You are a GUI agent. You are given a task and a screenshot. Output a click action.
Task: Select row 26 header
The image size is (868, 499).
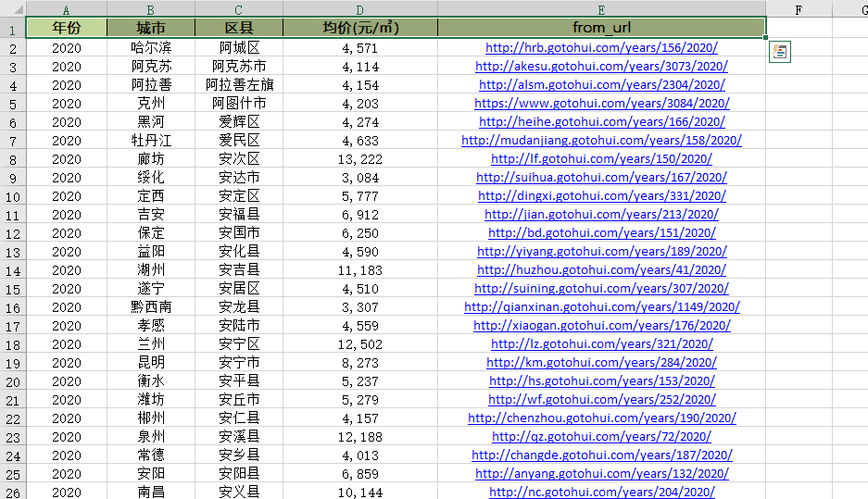pos(13,493)
